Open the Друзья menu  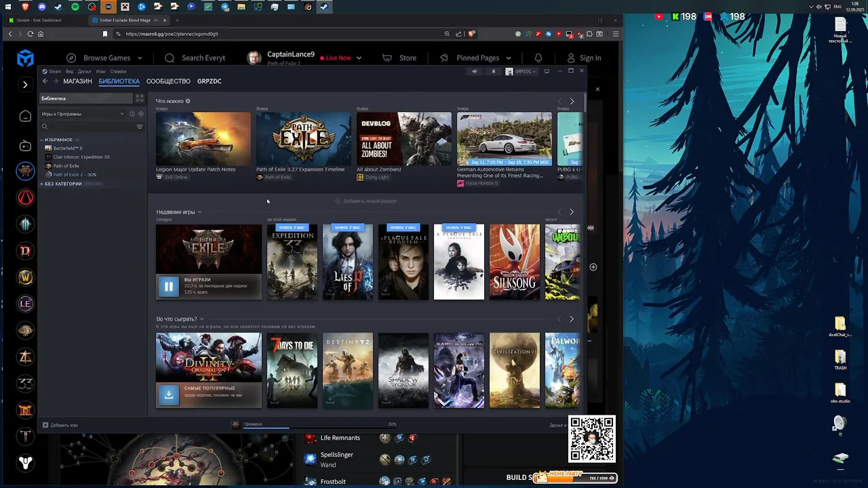pos(84,71)
